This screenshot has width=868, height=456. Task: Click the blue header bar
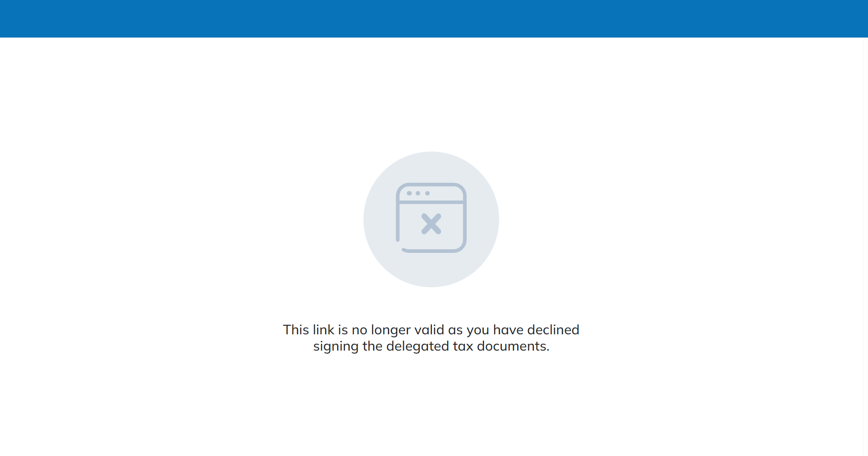(434, 19)
